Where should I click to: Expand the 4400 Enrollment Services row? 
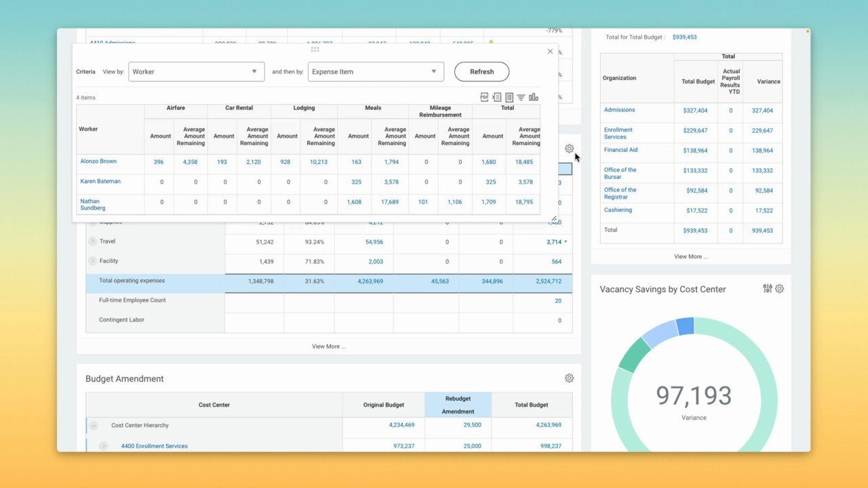coord(103,446)
